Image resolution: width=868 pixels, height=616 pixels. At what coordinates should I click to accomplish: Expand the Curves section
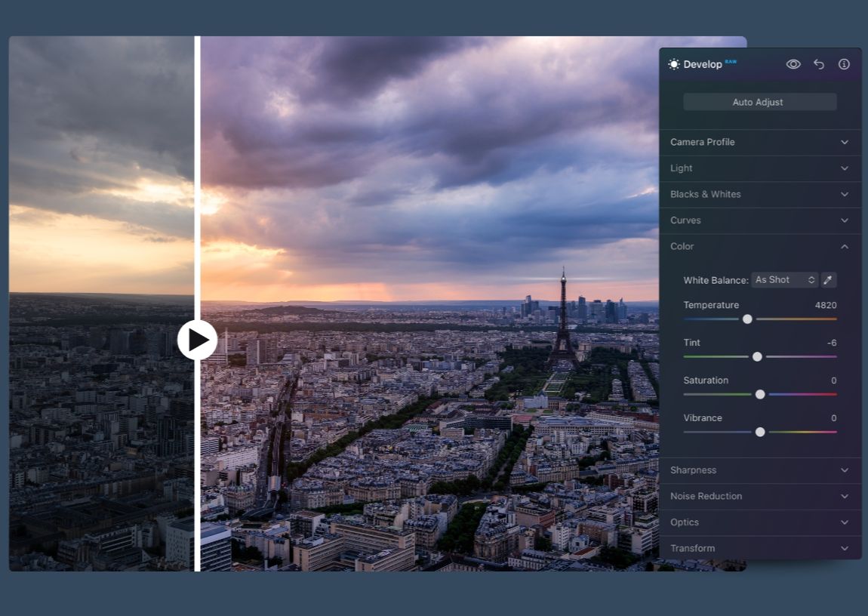point(760,220)
